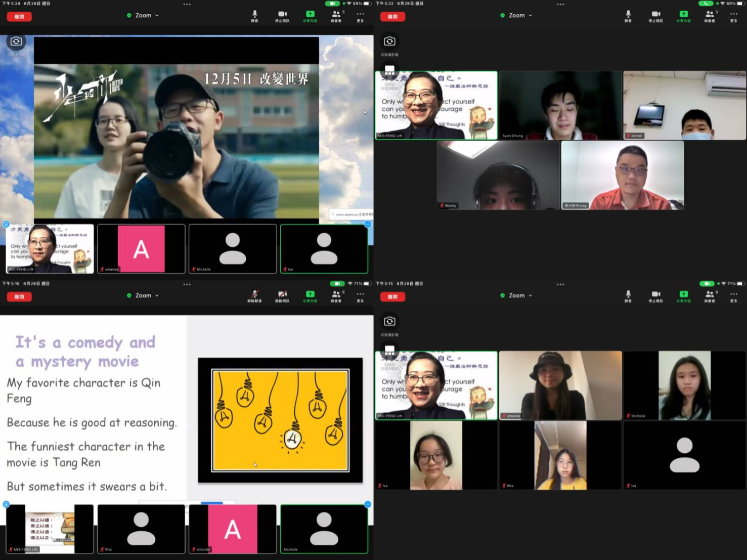Open the More menu in the 5:24 meeting

pyautogui.click(x=360, y=15)
